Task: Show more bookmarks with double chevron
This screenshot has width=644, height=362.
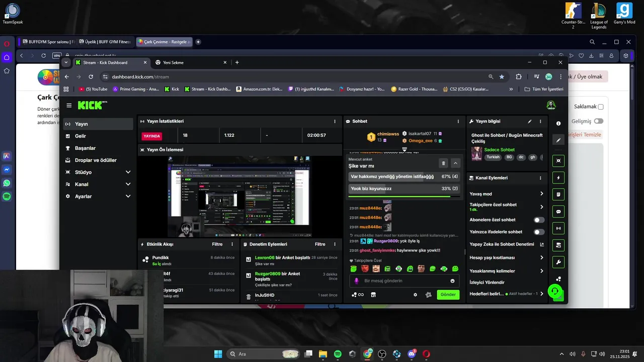Action: pos(511,89)
